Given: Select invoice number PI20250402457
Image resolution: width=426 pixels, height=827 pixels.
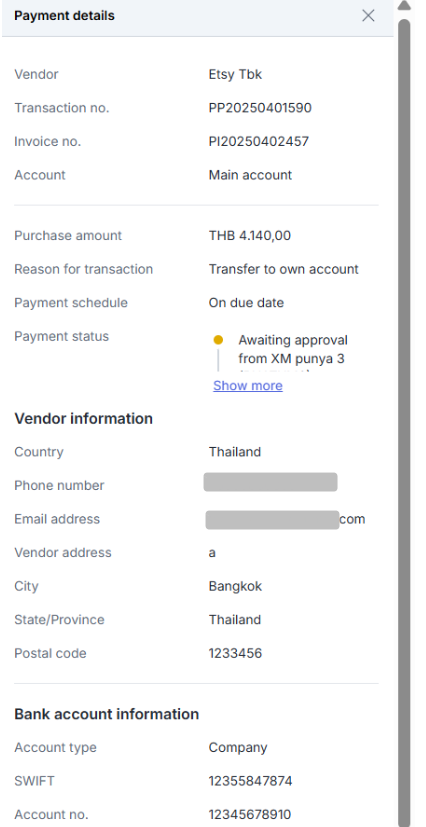Looking at the screenshot, I should click(x=259, y=141).
